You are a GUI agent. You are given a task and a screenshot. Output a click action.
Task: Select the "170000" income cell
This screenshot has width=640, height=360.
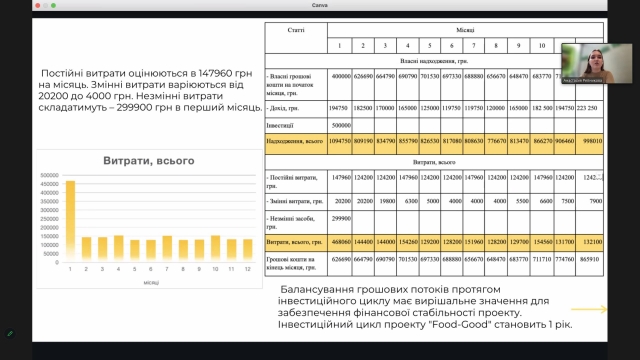pyautogui.click(x=385, y=108)
